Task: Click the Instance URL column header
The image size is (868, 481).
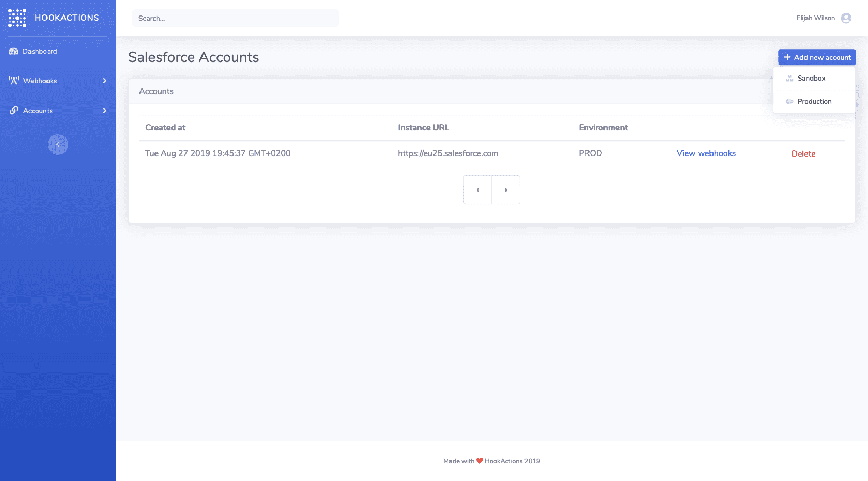Action: click(424, 128)
